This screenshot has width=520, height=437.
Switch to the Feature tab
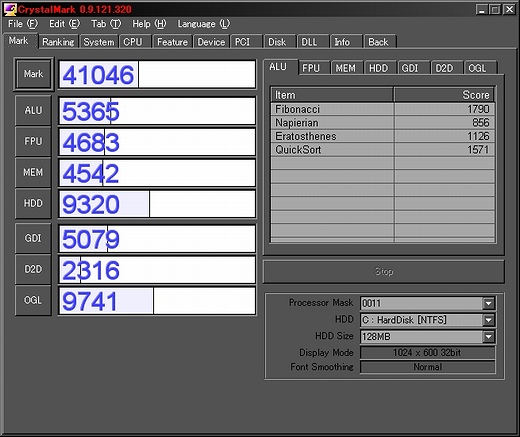pos(172,42)
